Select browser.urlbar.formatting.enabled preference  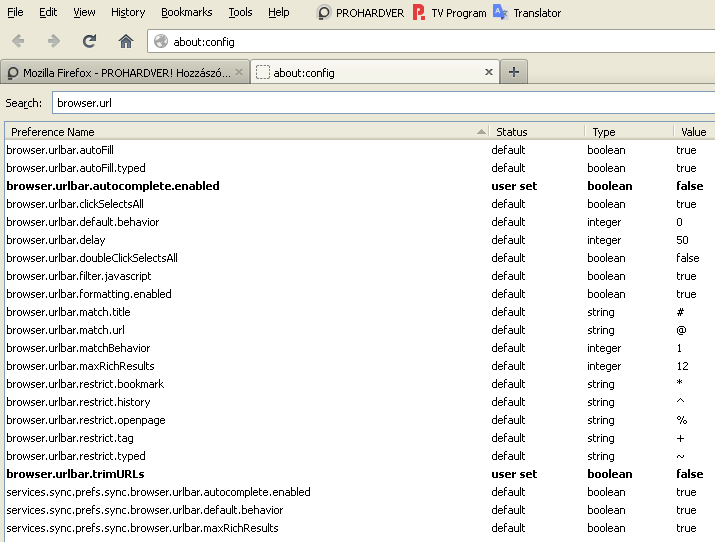coord(359,294)
